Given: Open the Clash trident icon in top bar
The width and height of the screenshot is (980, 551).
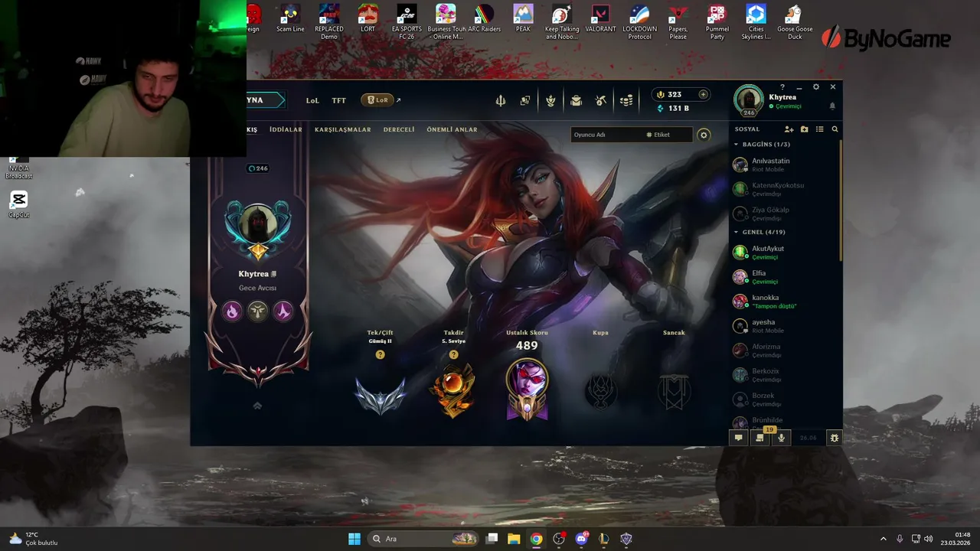Looking at the screenshot, I should (x=501, y=100).
